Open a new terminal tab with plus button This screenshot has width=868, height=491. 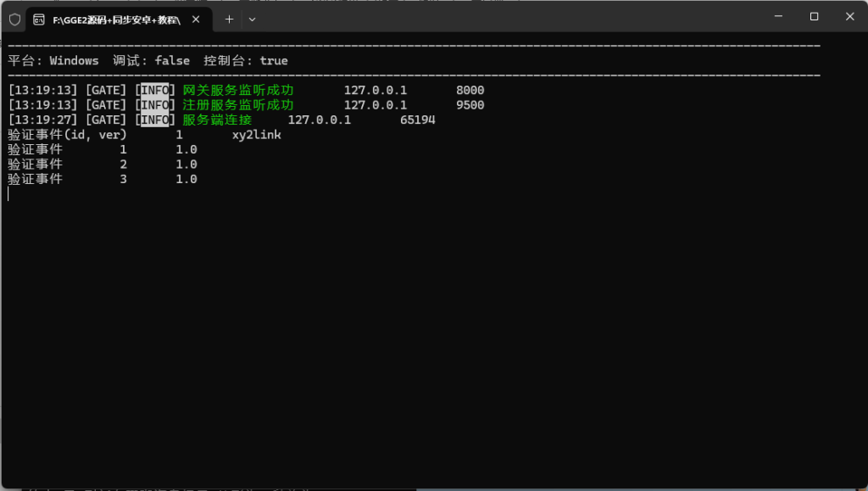229,19
